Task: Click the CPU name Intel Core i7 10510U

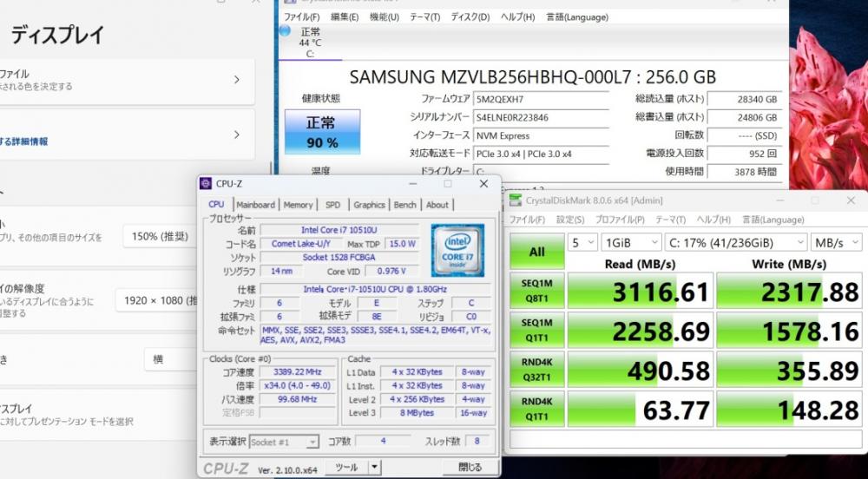Action: (339, 230)
